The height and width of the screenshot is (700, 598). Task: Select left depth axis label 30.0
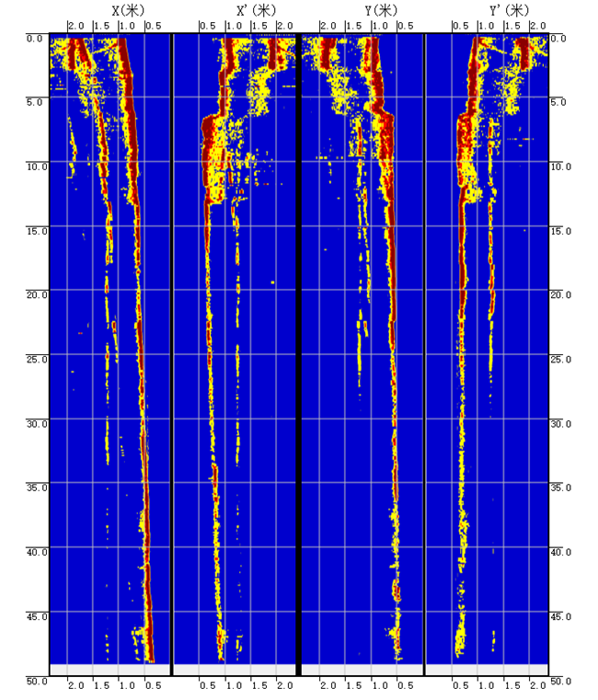click(37, 423)
